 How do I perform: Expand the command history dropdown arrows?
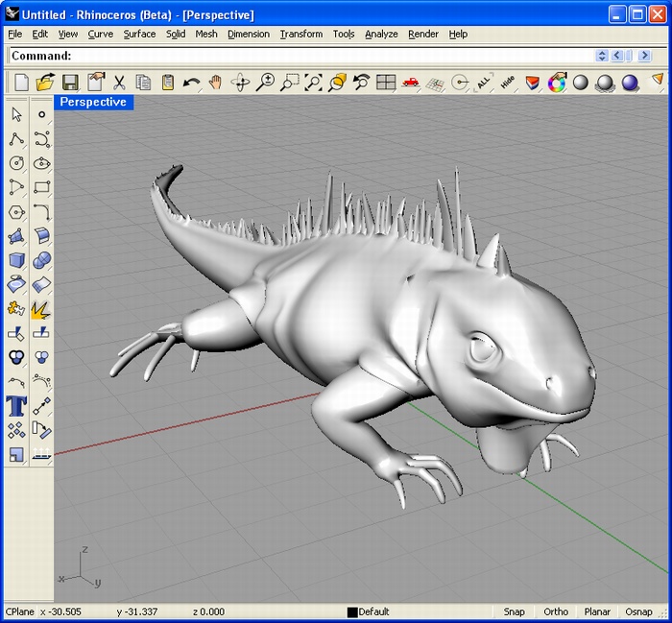coord(602,56)
